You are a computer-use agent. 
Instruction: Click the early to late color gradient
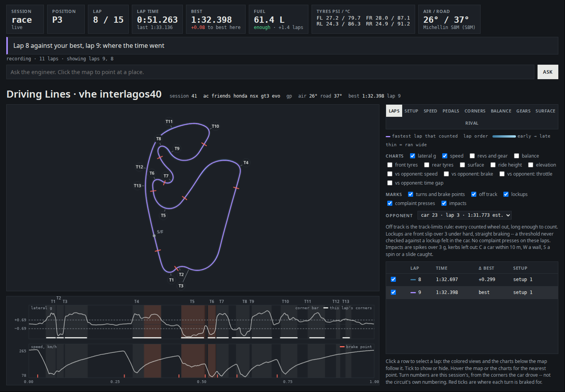[504, 136]
